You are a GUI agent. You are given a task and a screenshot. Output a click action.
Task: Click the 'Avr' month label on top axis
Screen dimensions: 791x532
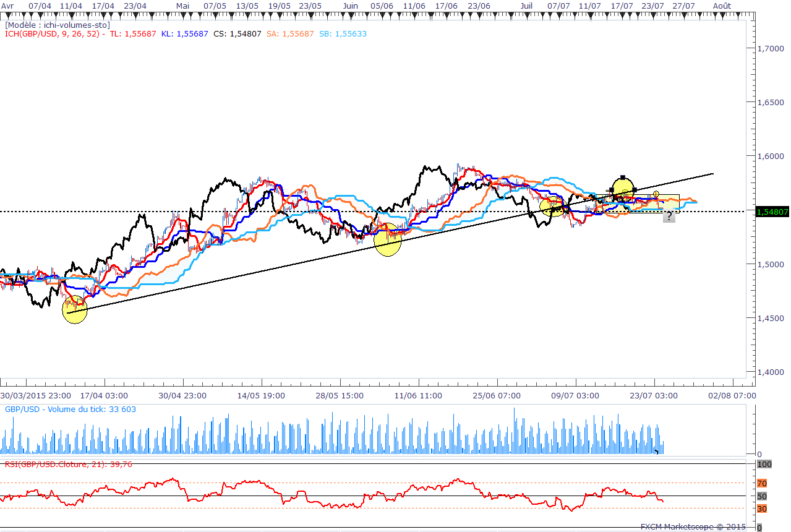(7, 5)
